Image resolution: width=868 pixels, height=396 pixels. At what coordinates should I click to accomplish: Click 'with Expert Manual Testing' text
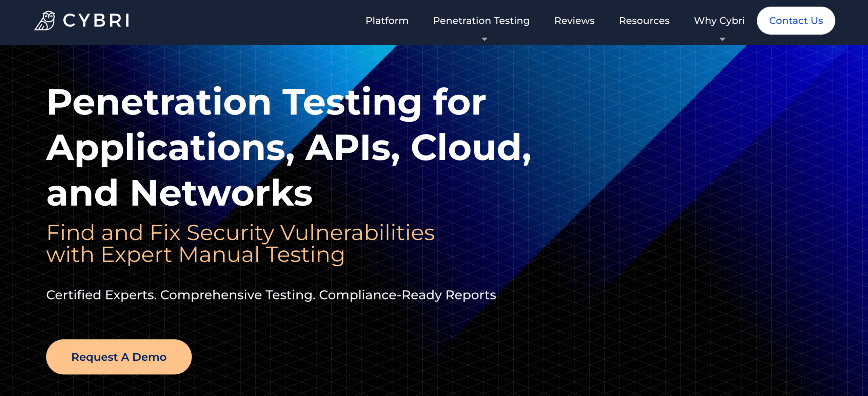195,255
